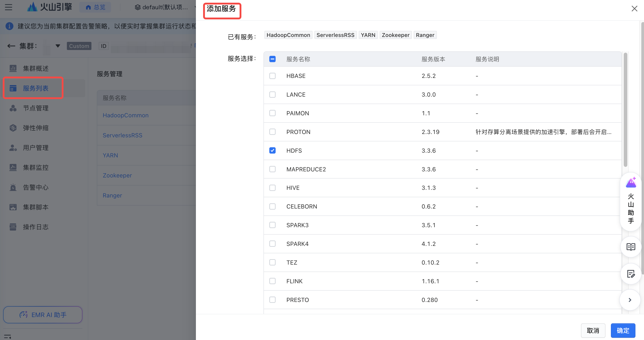Viewport: 644px width, 340px height.
Task: Open Ranger service link
Action: tap(112, 195)
